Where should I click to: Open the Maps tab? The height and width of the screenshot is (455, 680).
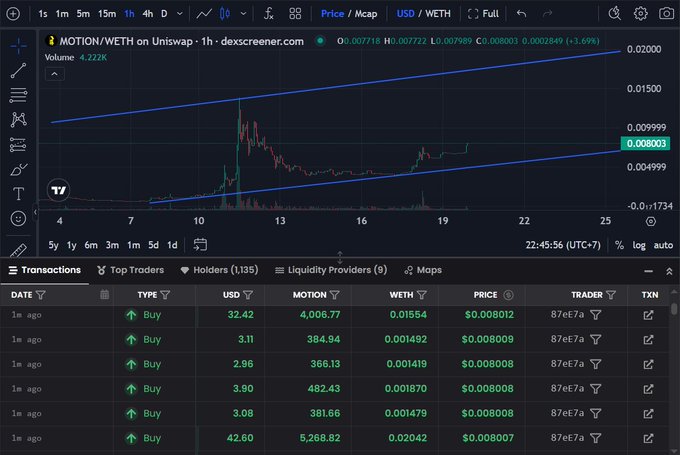click(423, 270)
